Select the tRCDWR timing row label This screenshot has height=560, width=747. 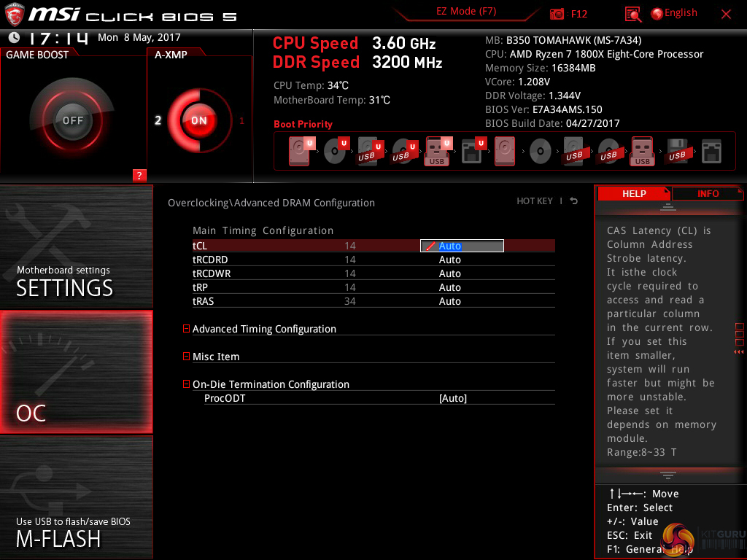pos(212,273)
